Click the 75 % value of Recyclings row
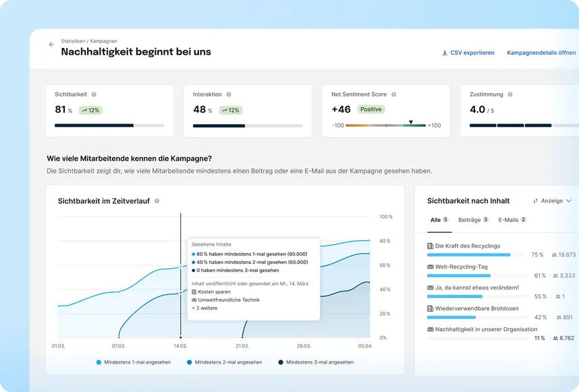579x392 pixels. pyautogui.click(x=537, y=254)
